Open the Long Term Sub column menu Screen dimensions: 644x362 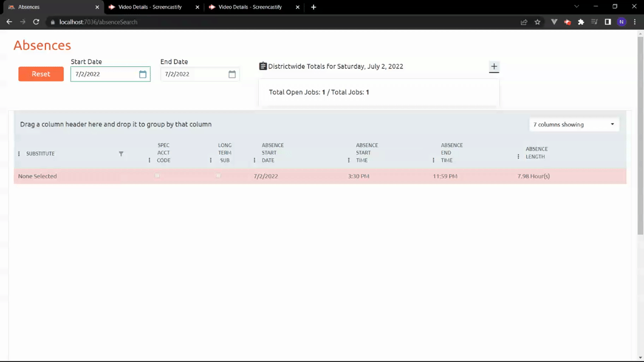[211, 160]
